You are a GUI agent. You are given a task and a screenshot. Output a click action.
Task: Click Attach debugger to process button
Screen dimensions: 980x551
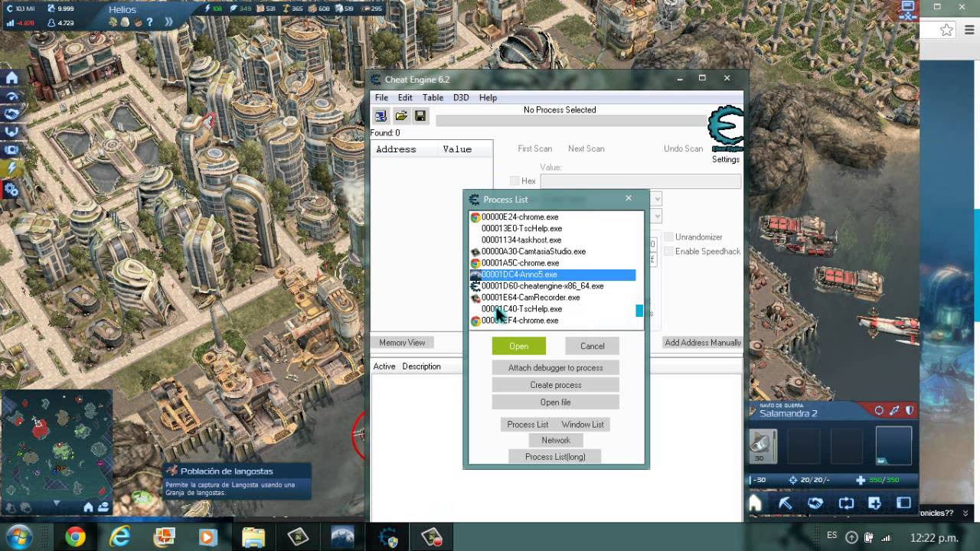click(x=556, y=367)
